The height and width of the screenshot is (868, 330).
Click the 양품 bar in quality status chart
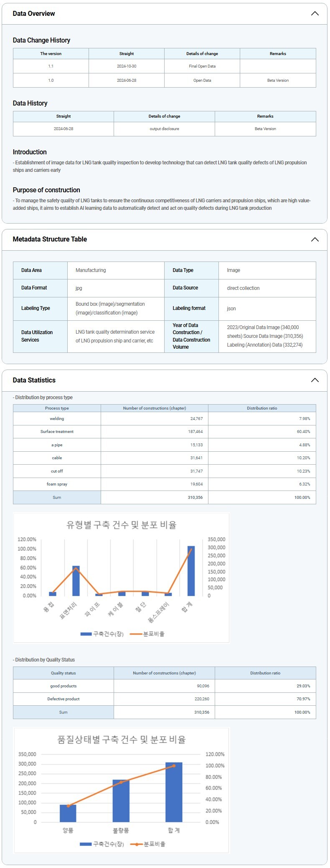point(68,813)
